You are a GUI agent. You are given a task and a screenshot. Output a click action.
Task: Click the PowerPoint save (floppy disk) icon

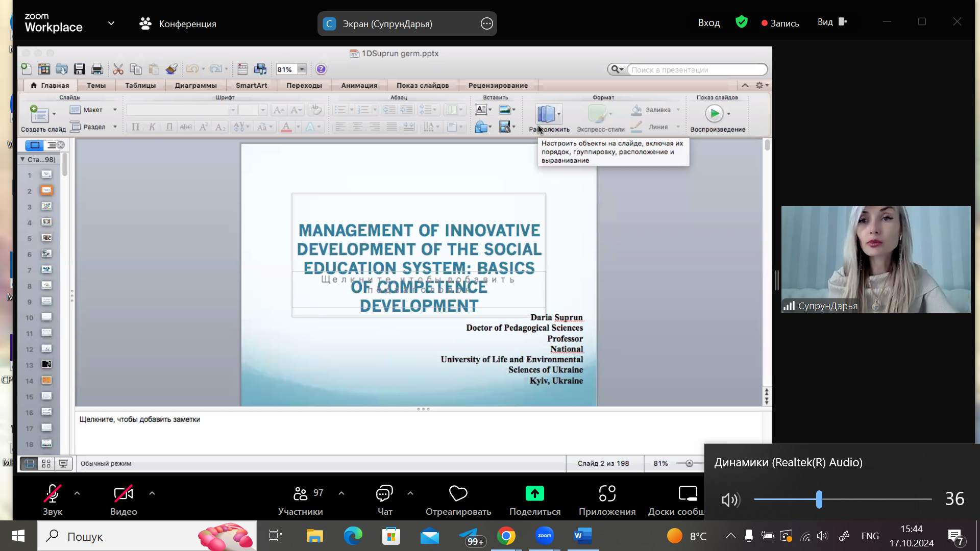click(79, 69)
